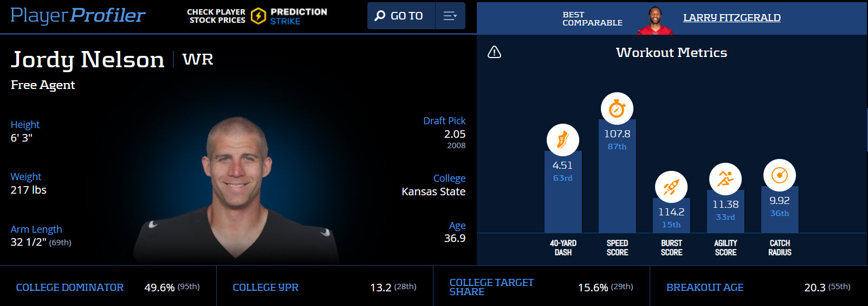This screenshot has height=306, width=868.
Task: Select the College Dominator metric
Action: [x=70, y=288]
